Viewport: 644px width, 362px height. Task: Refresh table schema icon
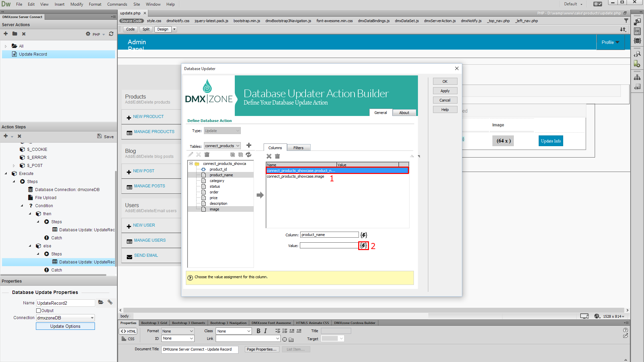(249, 155)
